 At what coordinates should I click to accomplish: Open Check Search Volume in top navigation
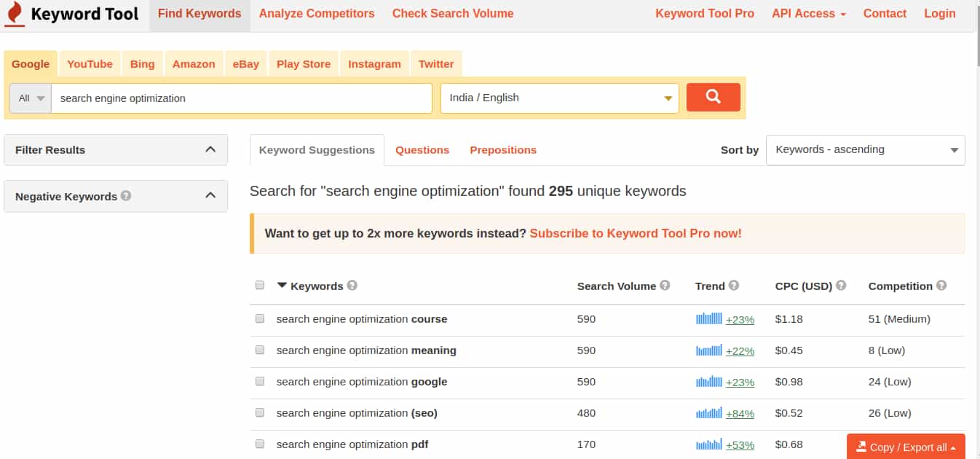click(453, 13)
